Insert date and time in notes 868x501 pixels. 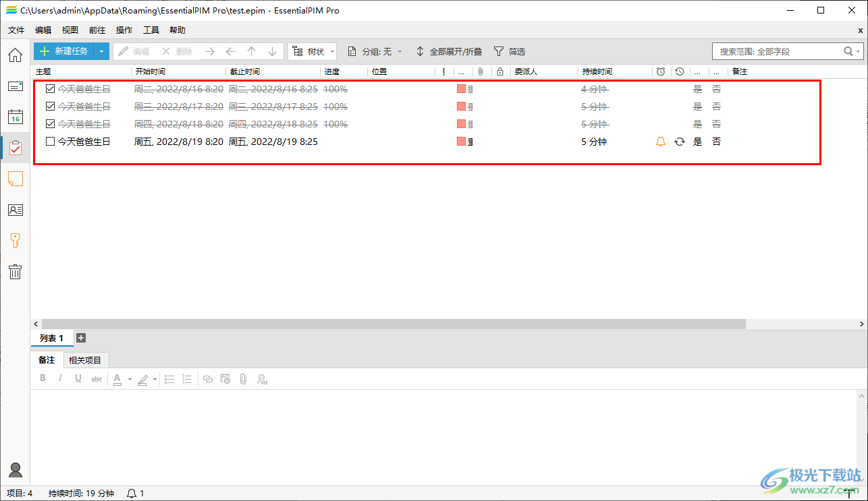[x=225, y=379]
